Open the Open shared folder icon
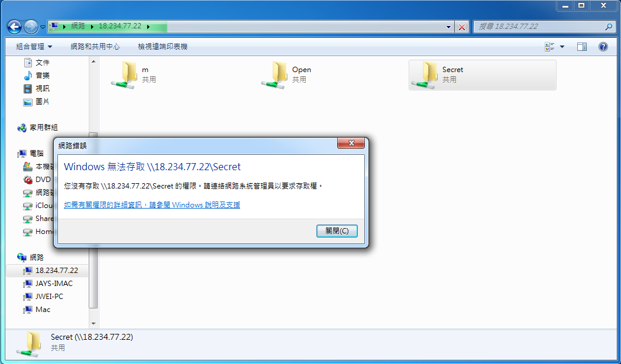The image size is (621, 364). tap(274, 75)
